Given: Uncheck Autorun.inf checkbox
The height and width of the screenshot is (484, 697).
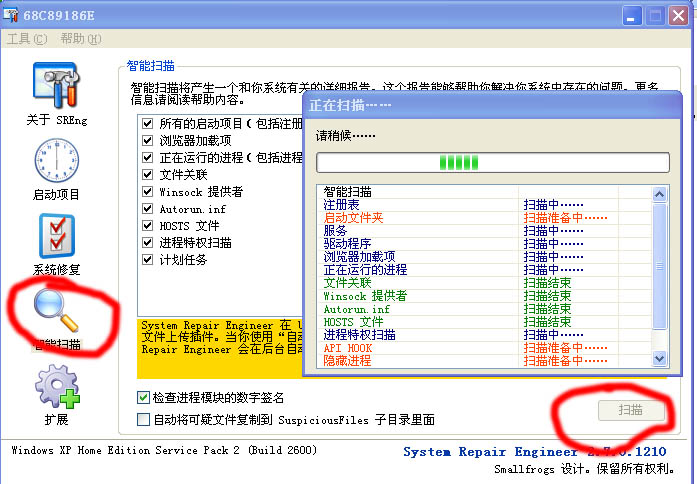Looking at the screenshot, I should 147,208.
